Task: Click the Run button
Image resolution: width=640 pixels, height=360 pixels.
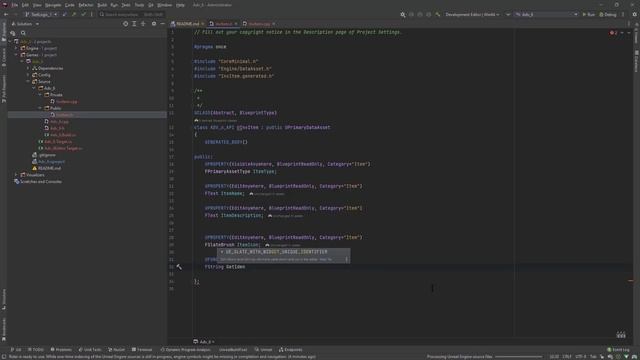Action: (x=589, y=14)
